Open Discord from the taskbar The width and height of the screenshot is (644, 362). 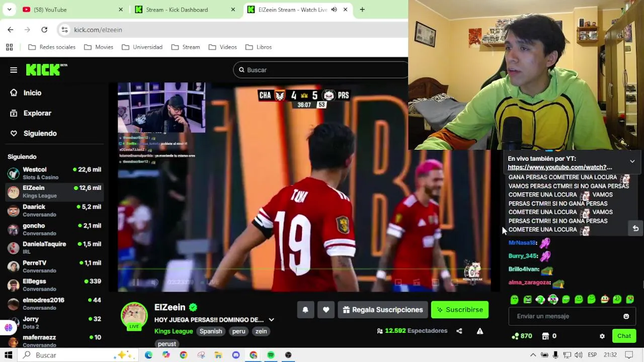pyautogui.click(x=236, y=355)
